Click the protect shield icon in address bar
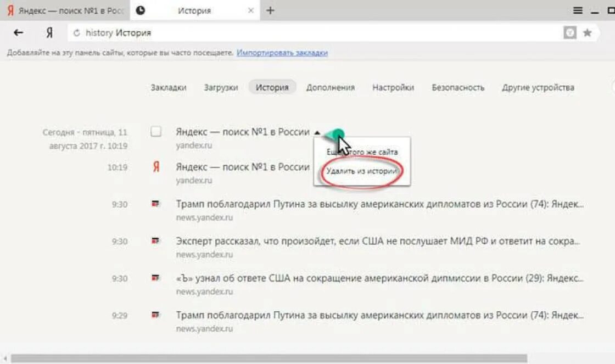Viewport: 615px width, 364px height. click(x=570, y=32)
